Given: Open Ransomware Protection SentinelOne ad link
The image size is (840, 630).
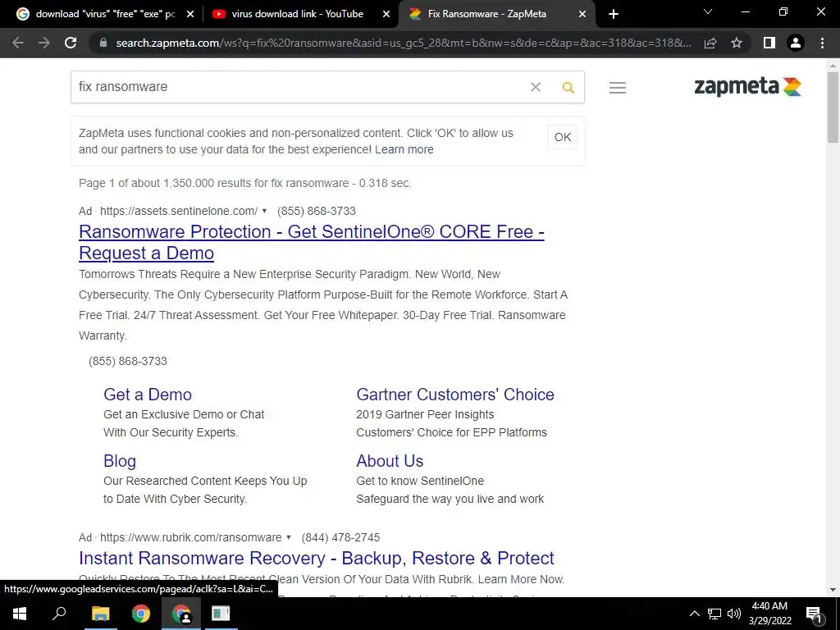Looking at the screenshot, I should pos(311,242).
